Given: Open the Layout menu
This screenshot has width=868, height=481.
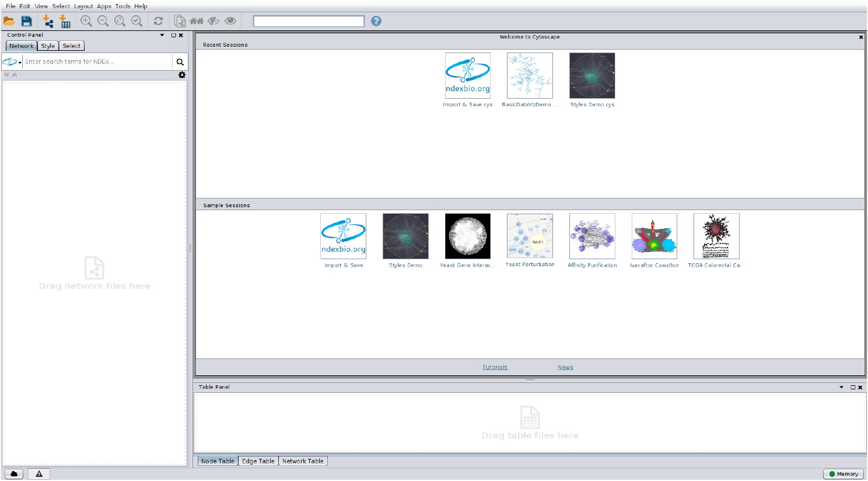Looking at the screenshot, I should pos(83,6).
